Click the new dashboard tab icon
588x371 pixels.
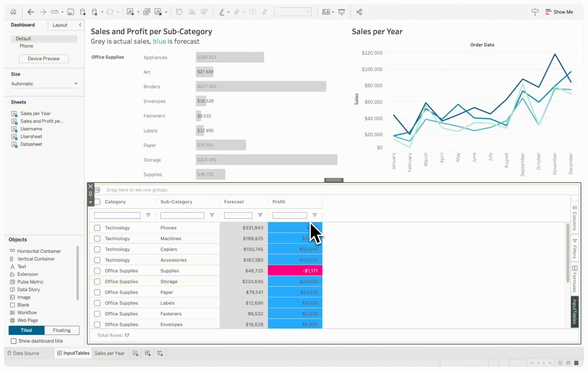[x=148, y=353]
